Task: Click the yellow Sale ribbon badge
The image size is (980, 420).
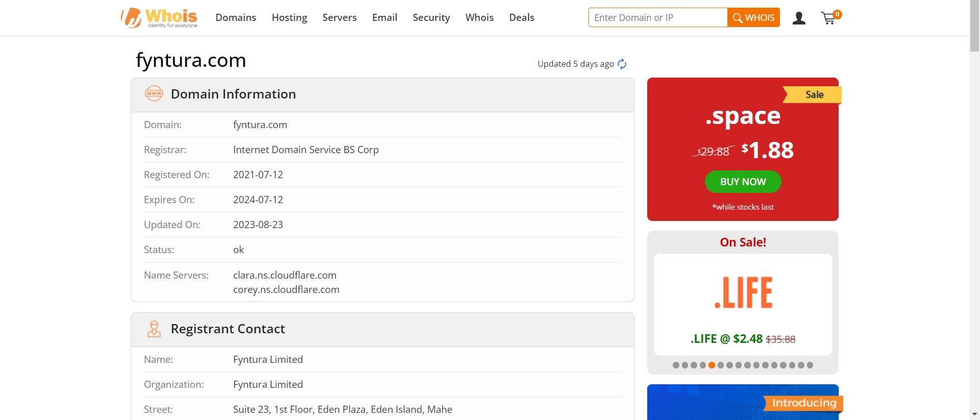Action: click(813, 95)
